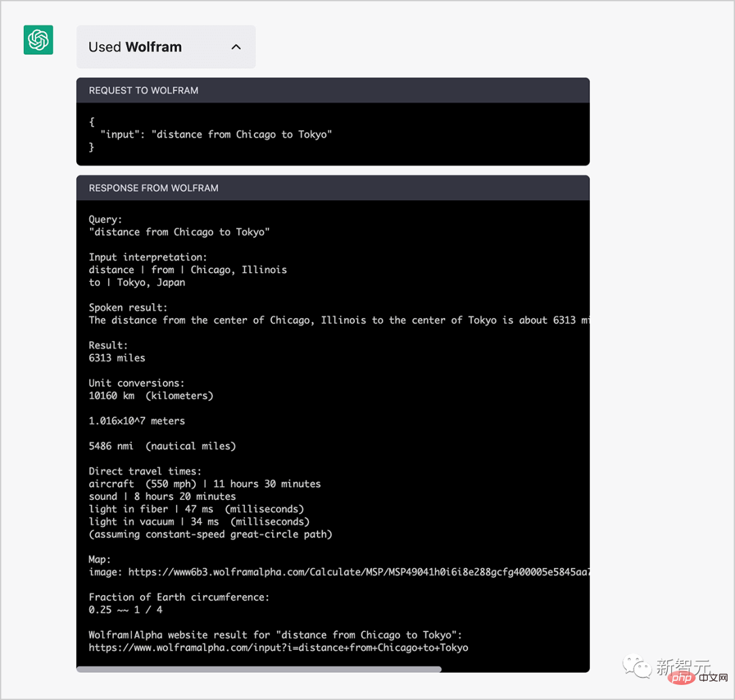The image size is (735, 700).
Task: Click the "Spoken result:" heading
Action: [128, 308]
